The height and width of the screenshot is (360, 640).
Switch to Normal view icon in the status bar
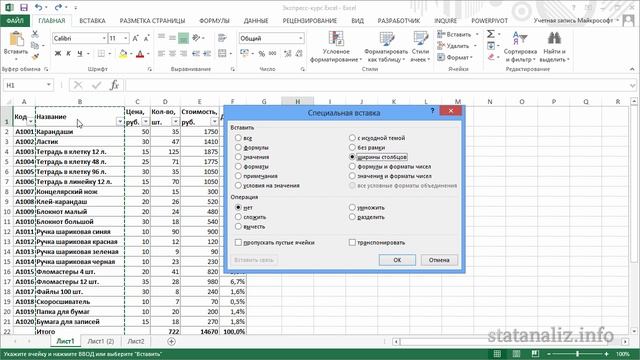[x=497, y=354]
